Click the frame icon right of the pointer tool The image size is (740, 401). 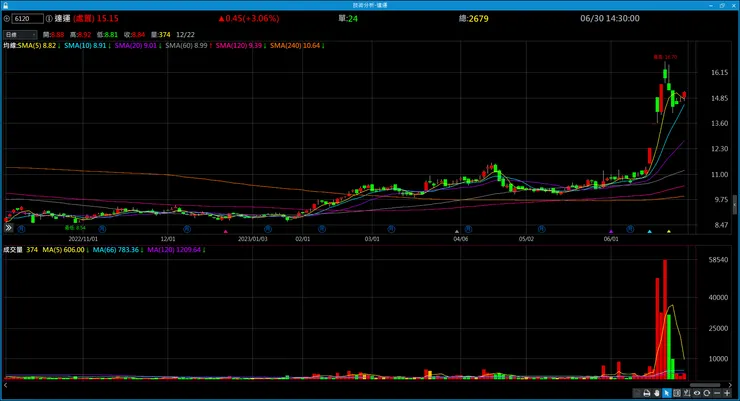[x=677, y=393]
